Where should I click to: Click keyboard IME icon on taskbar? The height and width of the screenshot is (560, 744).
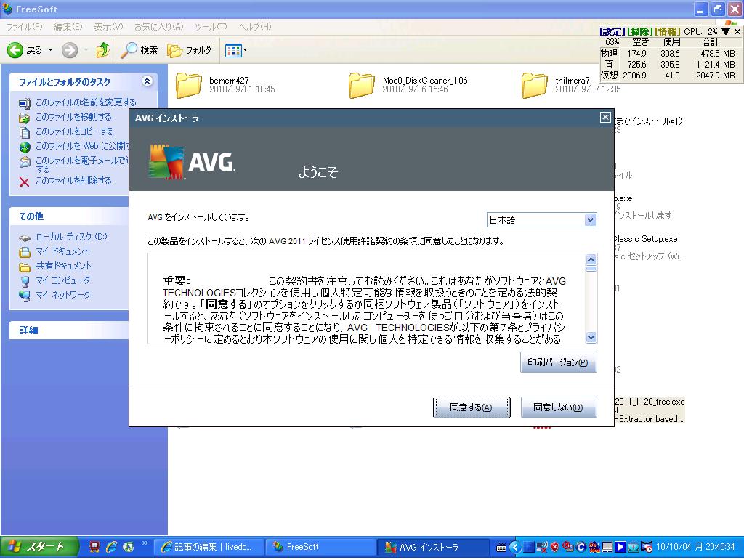pos(501,548)
